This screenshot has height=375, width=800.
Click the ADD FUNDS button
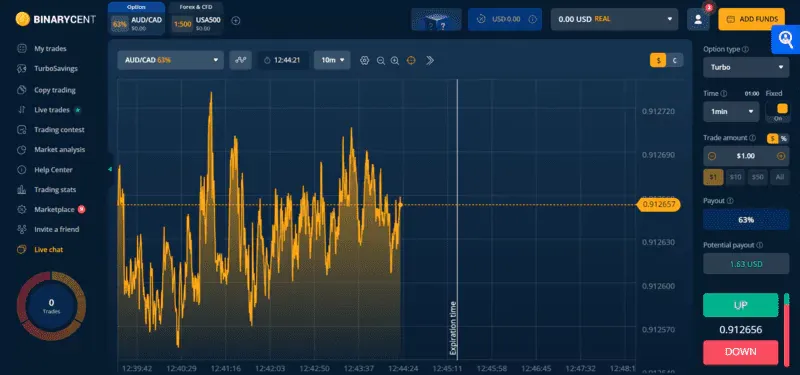(x=752, y=19)
